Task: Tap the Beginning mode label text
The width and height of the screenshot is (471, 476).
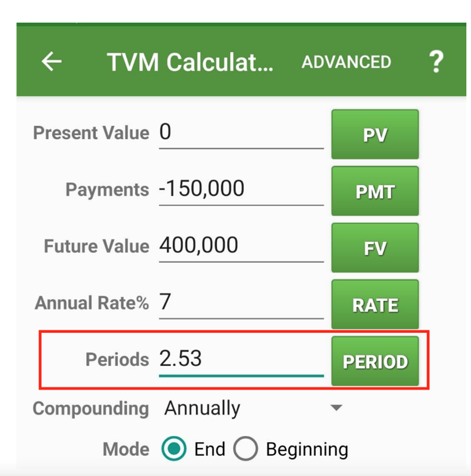Action: coord(307,449)
